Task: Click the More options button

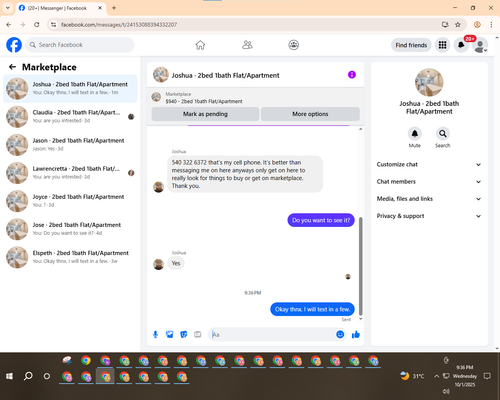Action: [310, 114]
